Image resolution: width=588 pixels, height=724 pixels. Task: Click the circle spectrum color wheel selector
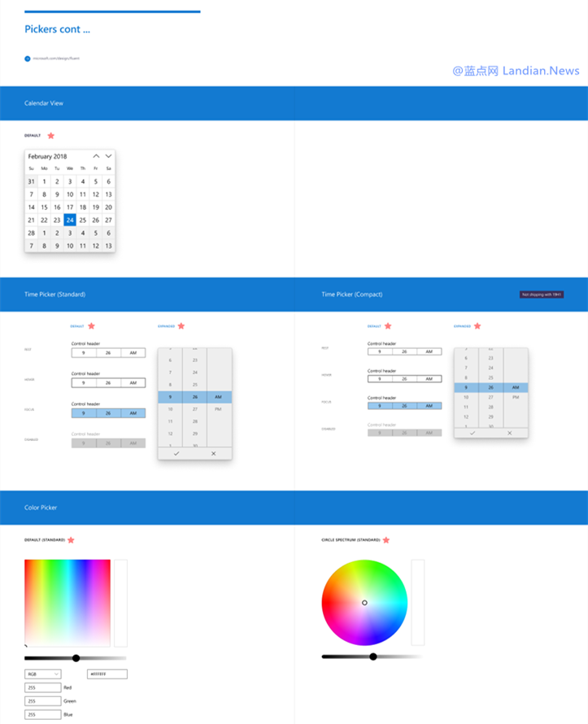[364, 603]
